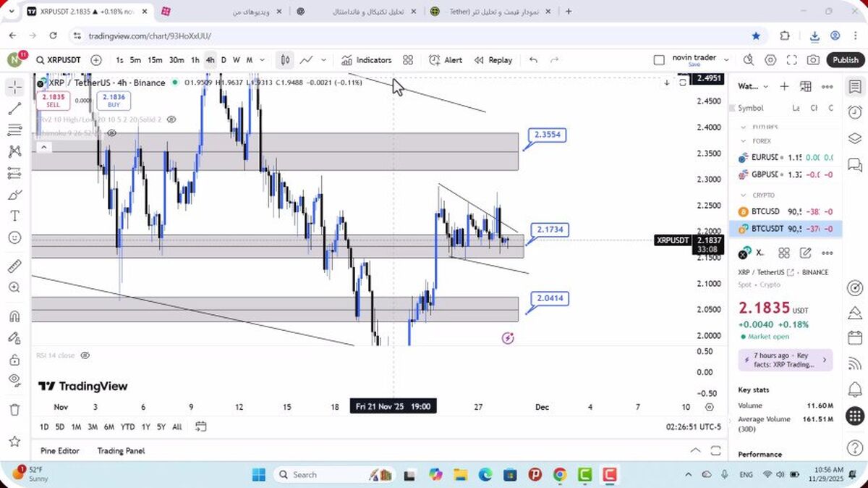Open the Fibonacci/Gann tools group
This screenshot has height=488, width=868.
point(14,130)
